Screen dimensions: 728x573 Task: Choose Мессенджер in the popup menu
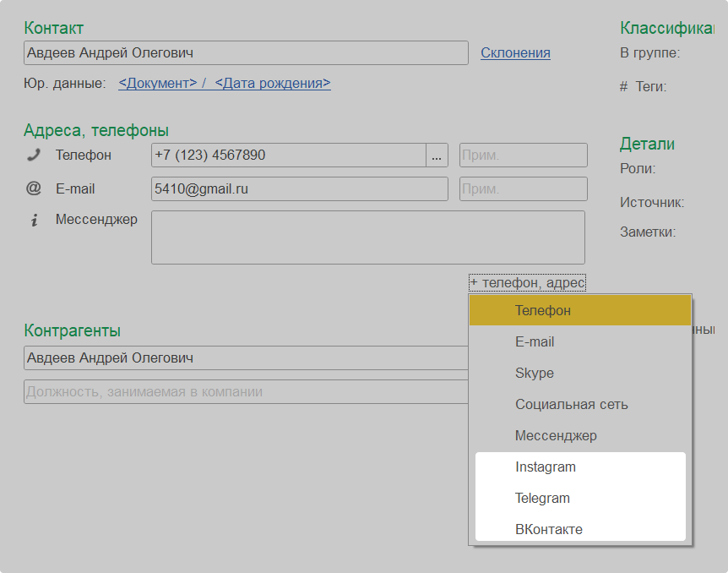tap(556, 436)
